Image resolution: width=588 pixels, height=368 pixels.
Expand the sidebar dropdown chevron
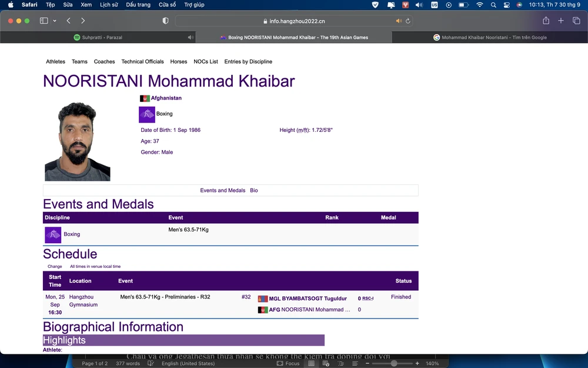(55, 21)
